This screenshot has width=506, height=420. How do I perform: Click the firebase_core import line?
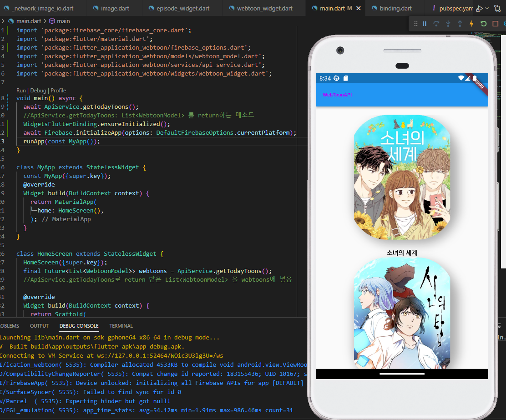pos(104,30)
